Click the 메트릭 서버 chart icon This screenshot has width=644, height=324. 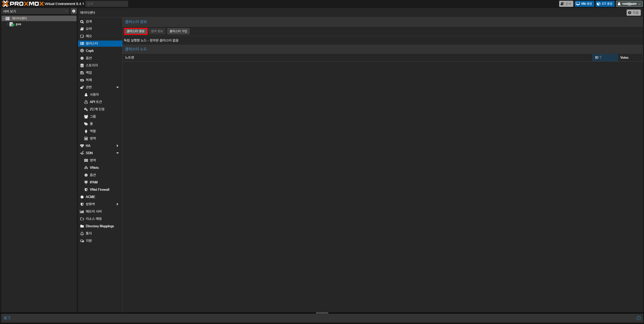pos(82,212)
